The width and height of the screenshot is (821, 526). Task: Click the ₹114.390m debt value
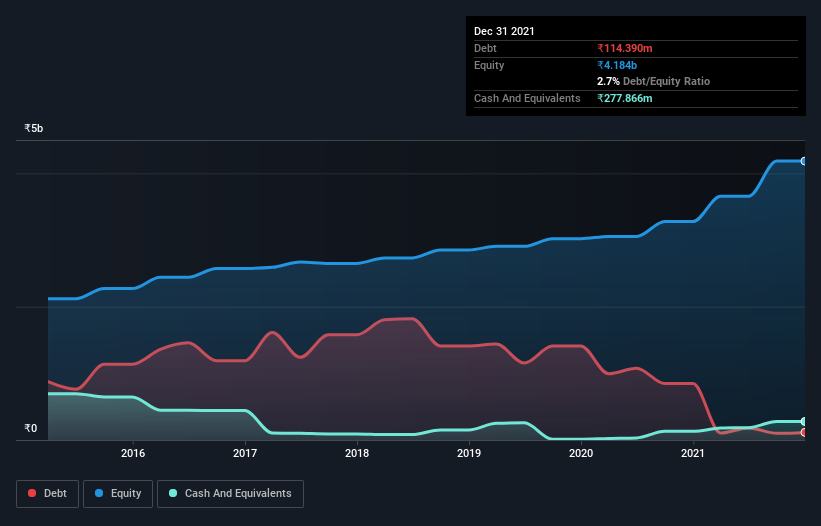point(625,49)
